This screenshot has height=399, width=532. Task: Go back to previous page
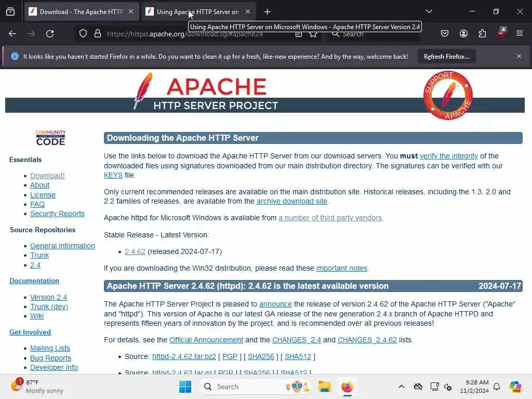(12, 34)
